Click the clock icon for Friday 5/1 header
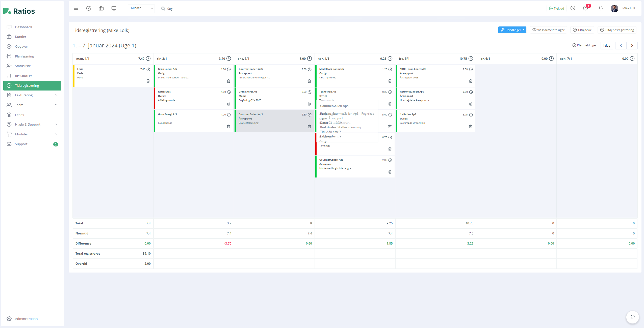The width and height of the screenshot is (644, 328). [471, 58]
